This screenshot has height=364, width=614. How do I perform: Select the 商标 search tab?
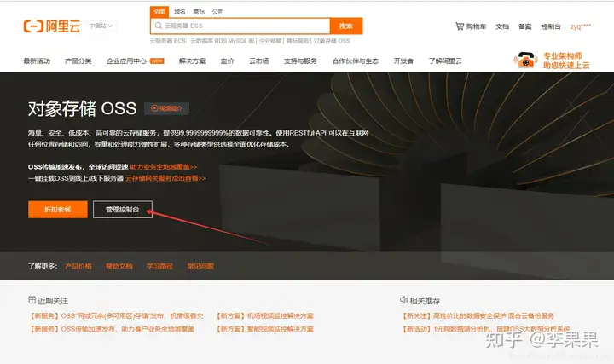(x=199, y=12)
